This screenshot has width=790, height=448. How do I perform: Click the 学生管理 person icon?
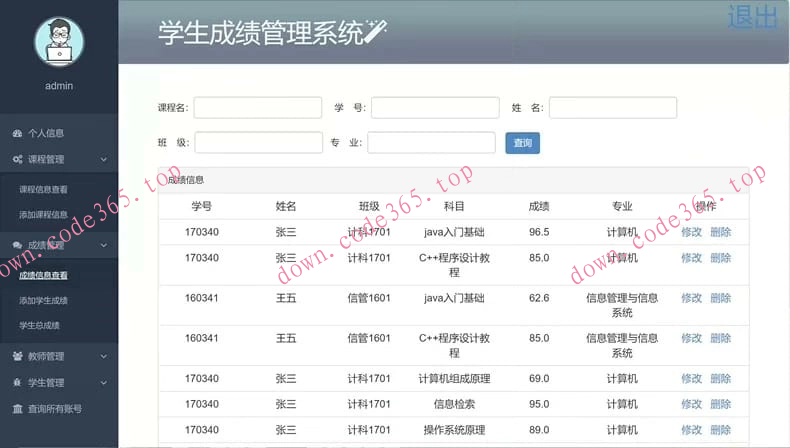(18, 382)
